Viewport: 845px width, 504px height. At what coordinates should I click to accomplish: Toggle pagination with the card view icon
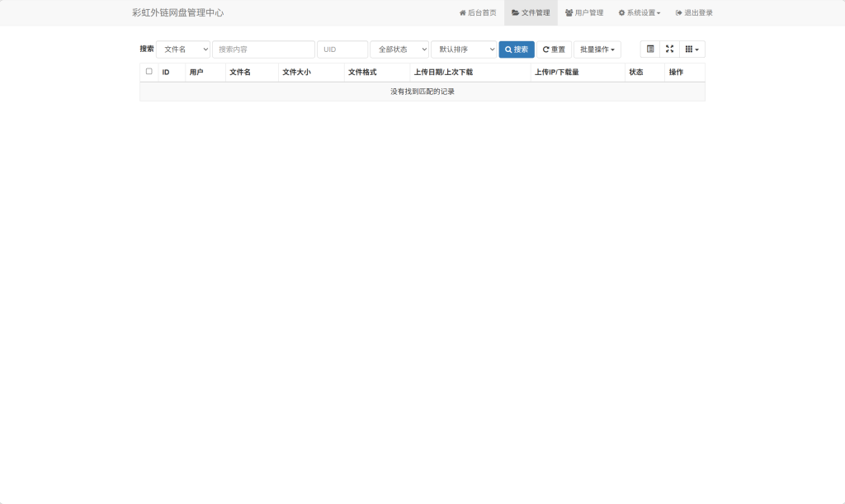pos(649,49)
